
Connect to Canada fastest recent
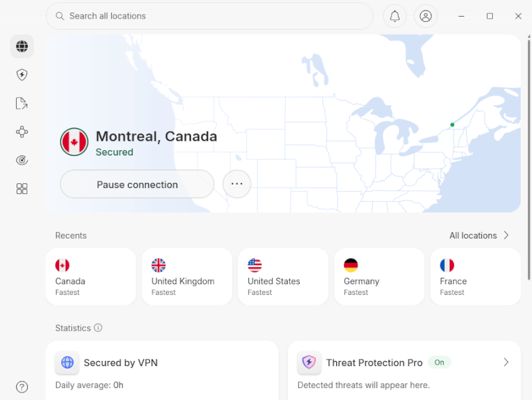click(x=91, y=276)
